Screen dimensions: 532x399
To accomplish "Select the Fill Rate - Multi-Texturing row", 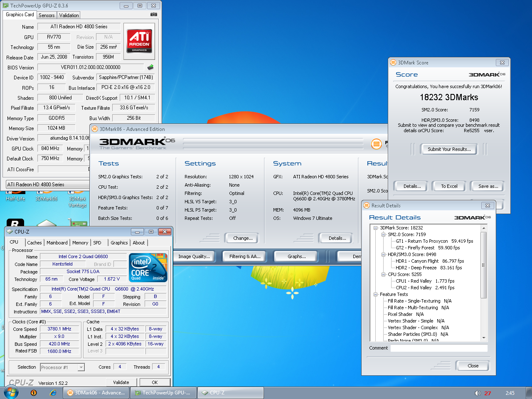I will pyautogui.click(x=418, y=308).
